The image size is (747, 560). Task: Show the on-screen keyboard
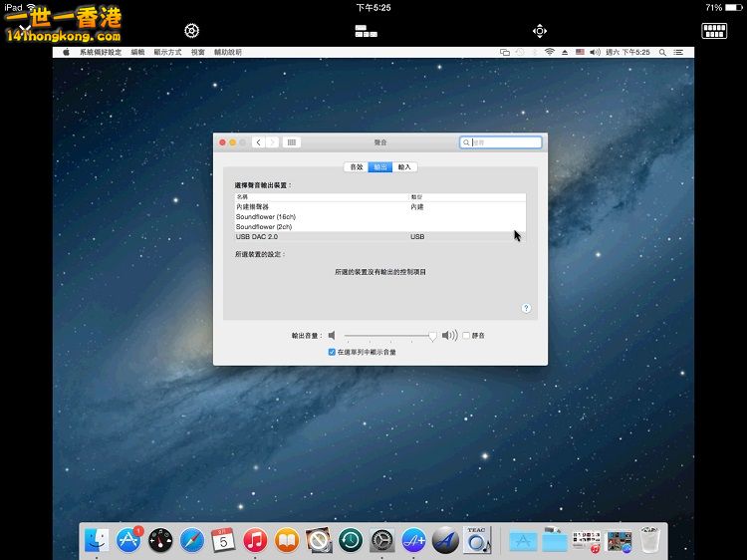(714, 31)
